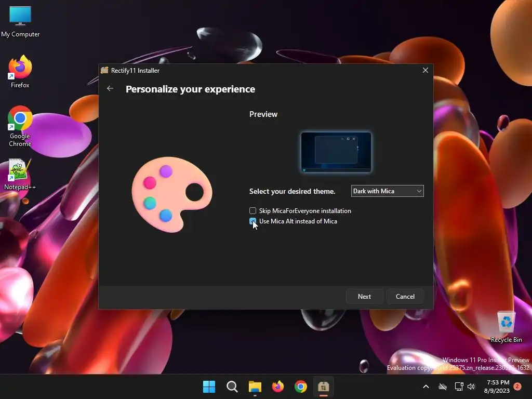Viewport: 532px width, 399px height.
Task: Click the volume speaker tray icon
Action: [x=471, y=387]
